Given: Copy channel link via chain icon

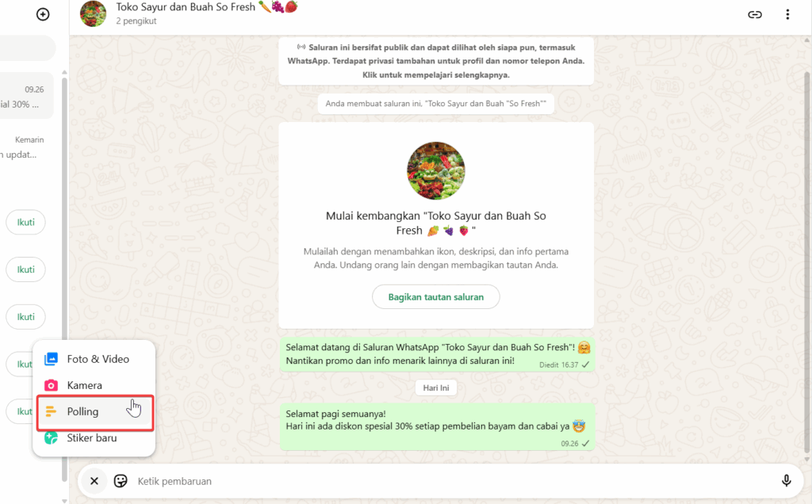Looking at the screenshot, I should (x=755, y=14).
